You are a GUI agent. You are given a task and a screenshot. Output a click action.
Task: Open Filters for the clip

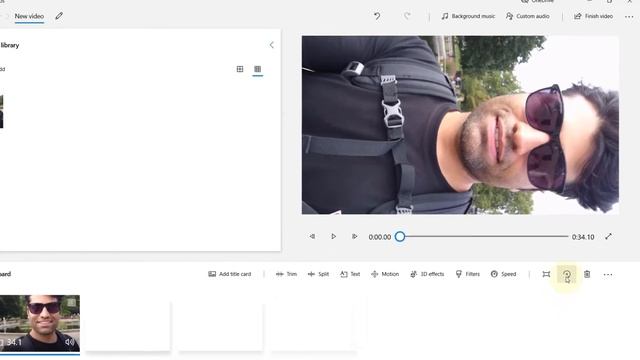click(468, 274)
